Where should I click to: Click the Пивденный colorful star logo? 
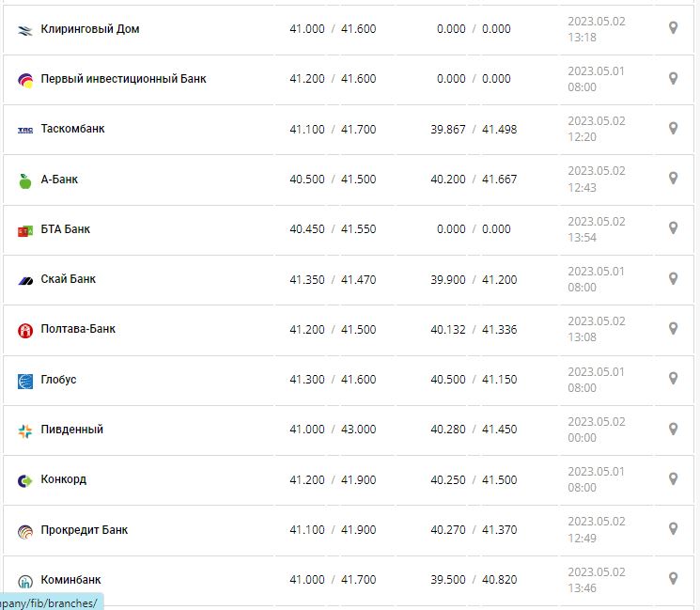25,430
